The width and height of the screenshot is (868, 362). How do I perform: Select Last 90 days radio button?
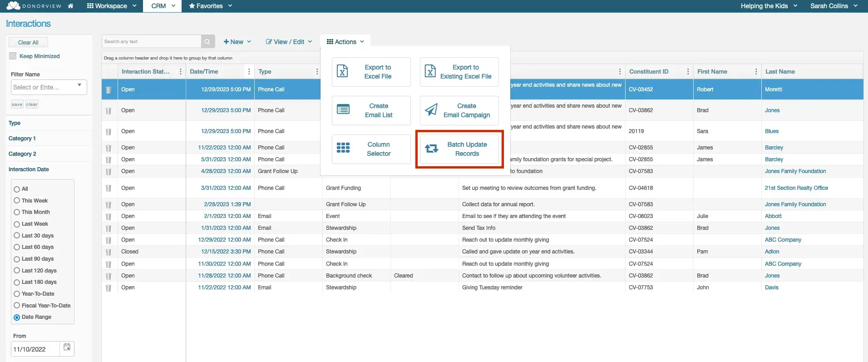click(17, 259)
